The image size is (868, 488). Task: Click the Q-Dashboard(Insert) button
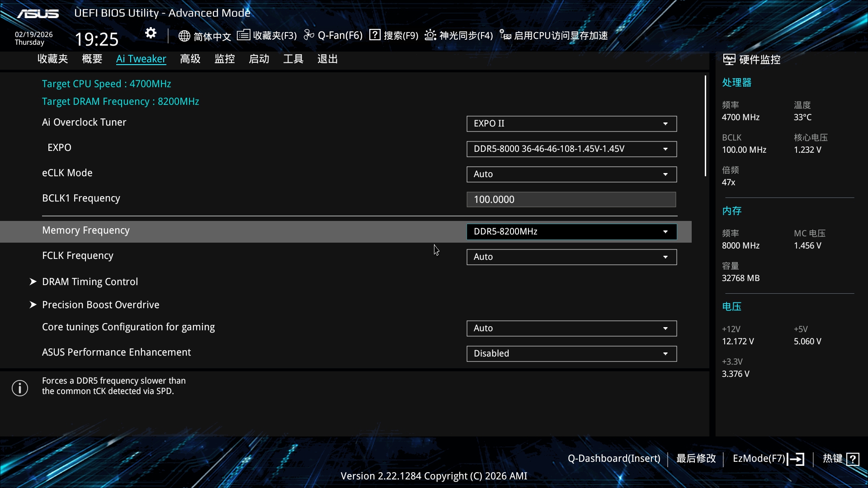pos(613,459)
